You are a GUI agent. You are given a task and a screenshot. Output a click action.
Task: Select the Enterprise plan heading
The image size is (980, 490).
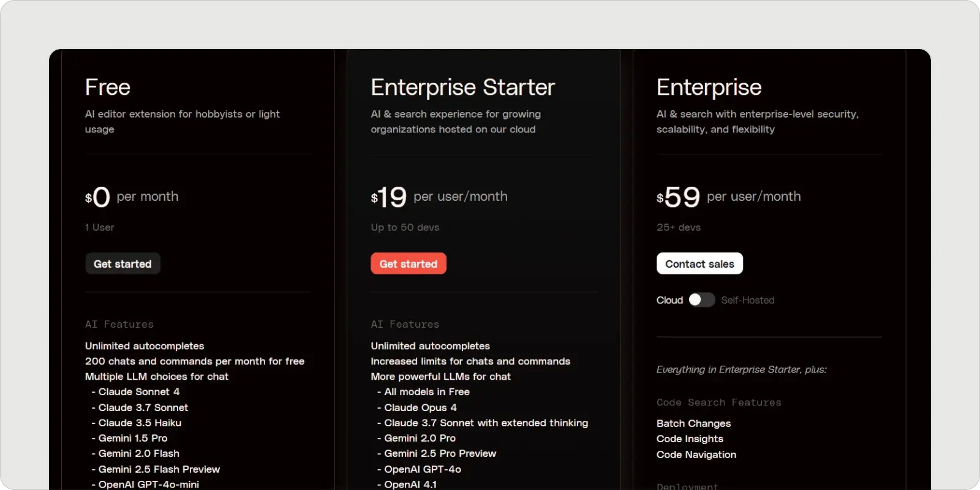pyautogui.click(x=709, y=88)
